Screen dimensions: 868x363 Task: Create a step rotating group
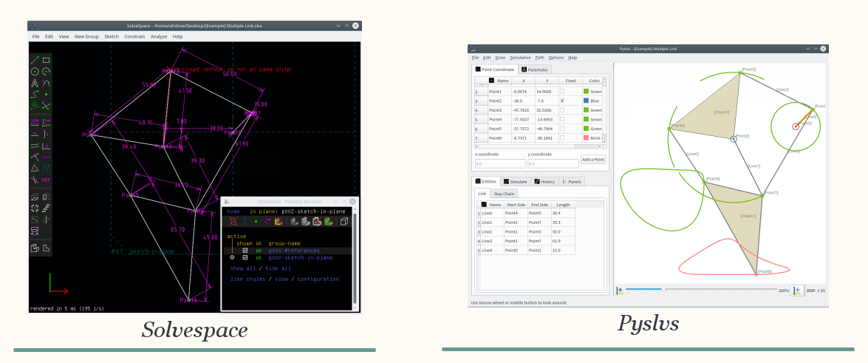pos(35,208)
